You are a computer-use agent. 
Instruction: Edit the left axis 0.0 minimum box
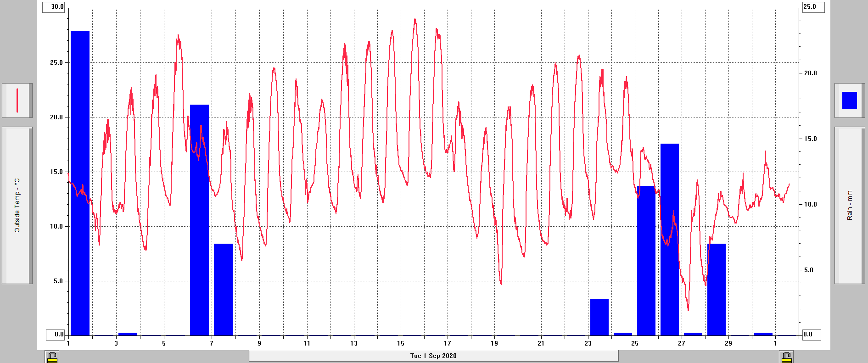tap(56, 335)
